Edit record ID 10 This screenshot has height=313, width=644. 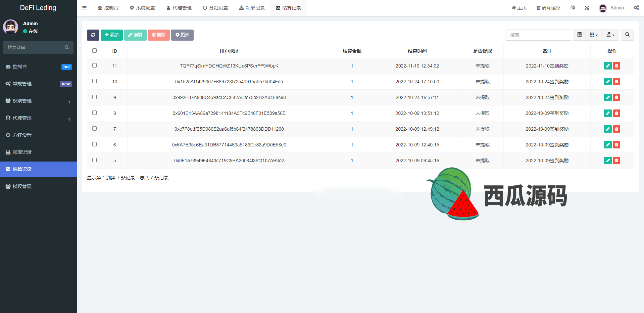pyautogui.click(x=608, y=82)
